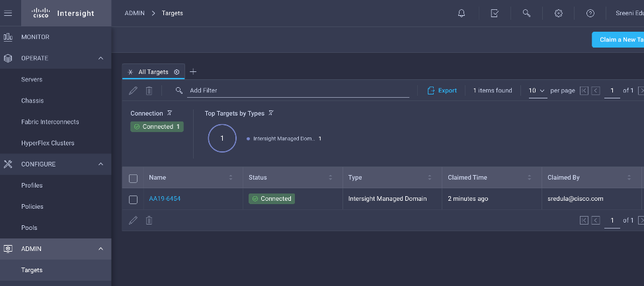Open the settings gear in header
644x286 pixels.
coord(558,13)
